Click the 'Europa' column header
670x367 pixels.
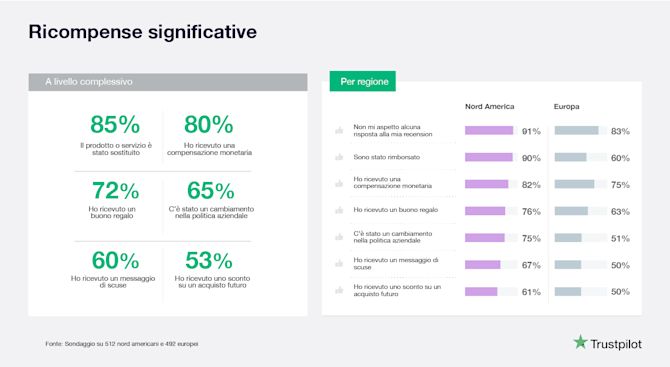click(x=567, y=106)
